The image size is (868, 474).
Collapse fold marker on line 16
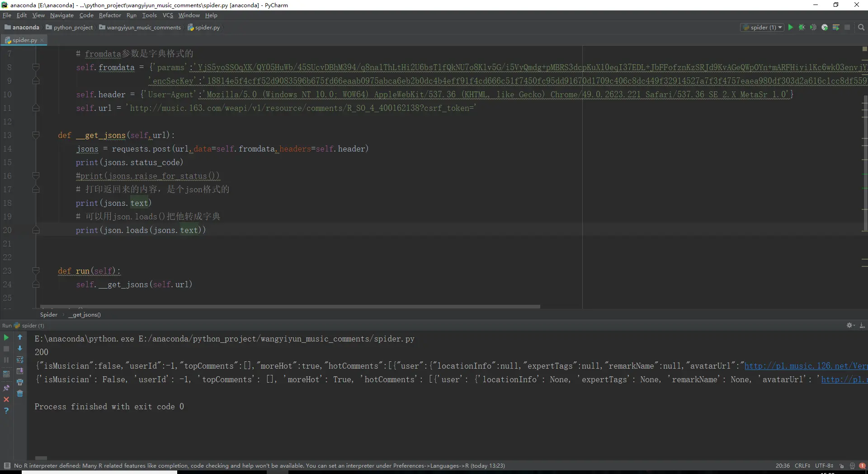tap(36, 175)
